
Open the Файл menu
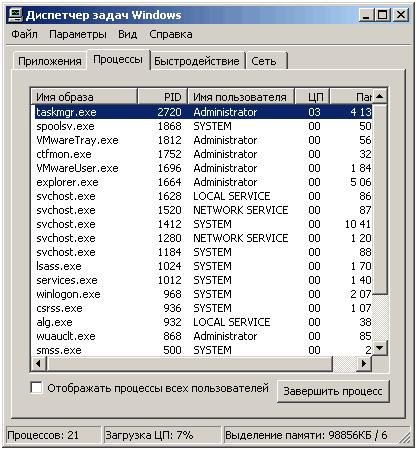[x=24, y=34]
